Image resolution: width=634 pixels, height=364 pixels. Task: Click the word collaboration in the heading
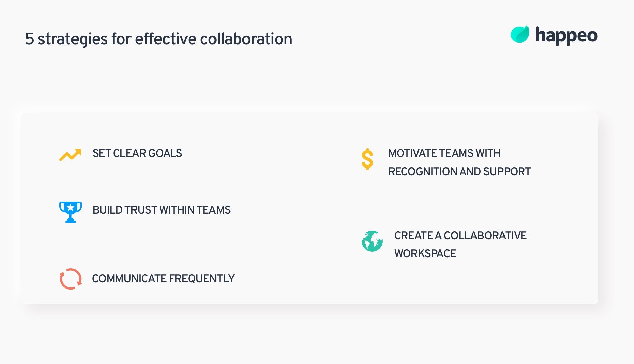(x=246, y=39)
